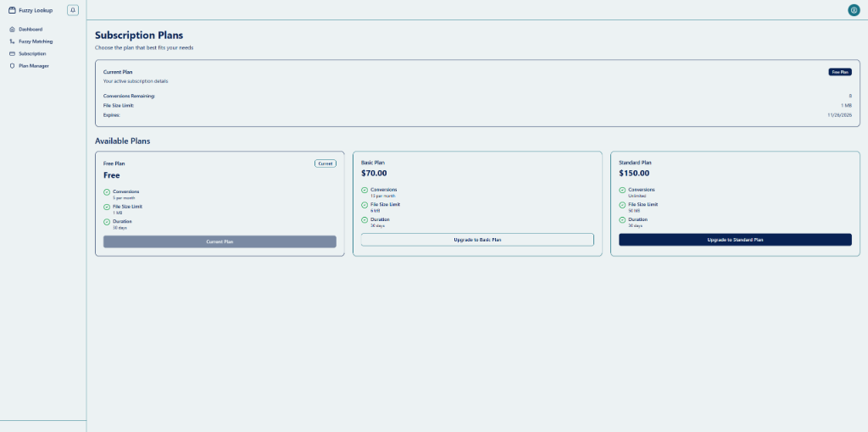Viewport: 868px width, 432px height.
Task: Click the Expires label
Action: point(112,115)
